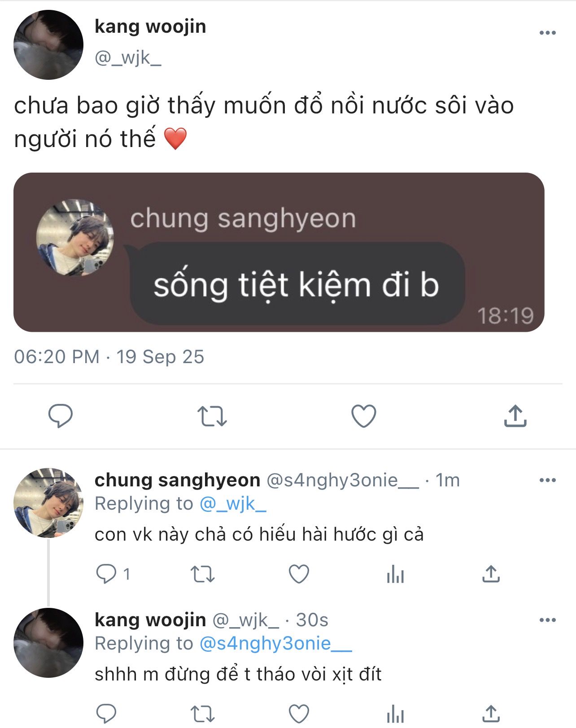Reply to the main kang woojin tweet

61,416
